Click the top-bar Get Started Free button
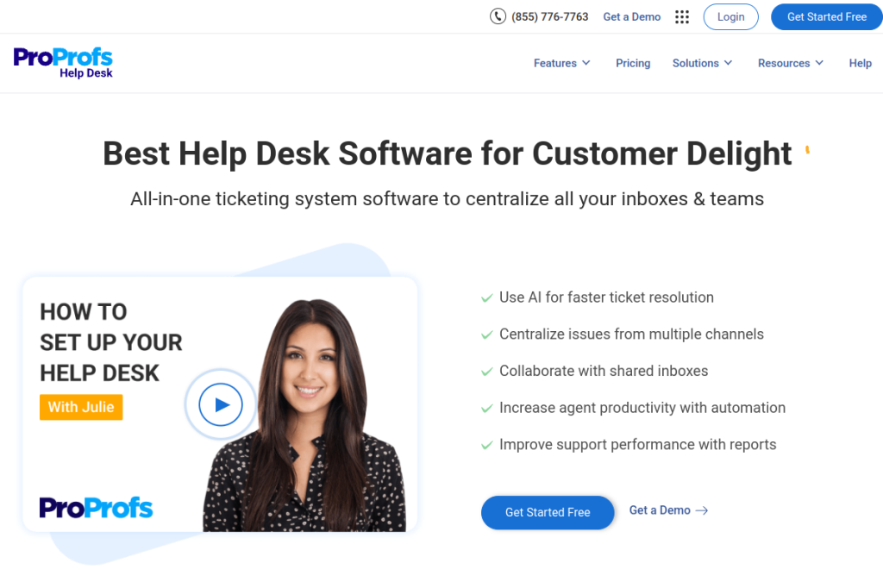 point(827,17)
